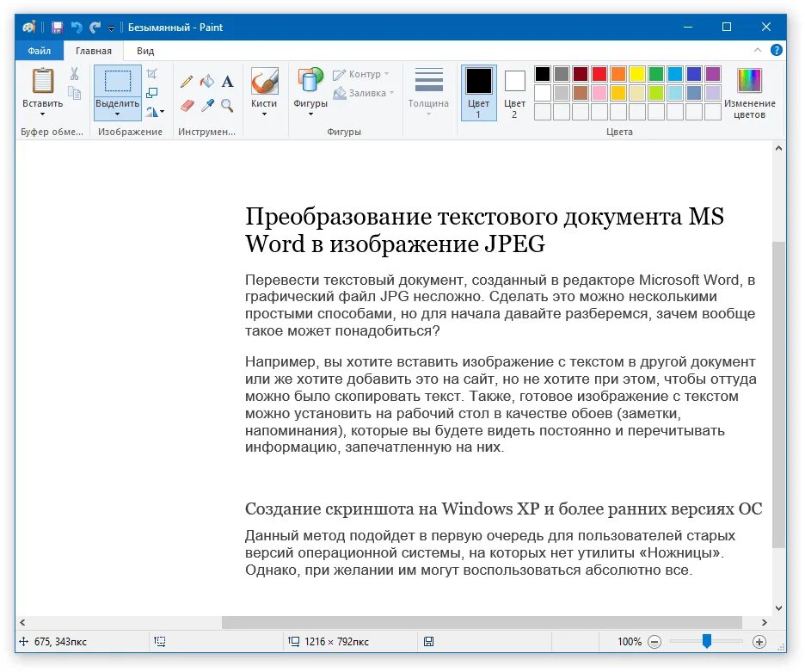This screenshot has height=672, width=805.
Task: Pick the pink color swatch
Action: 599,93
